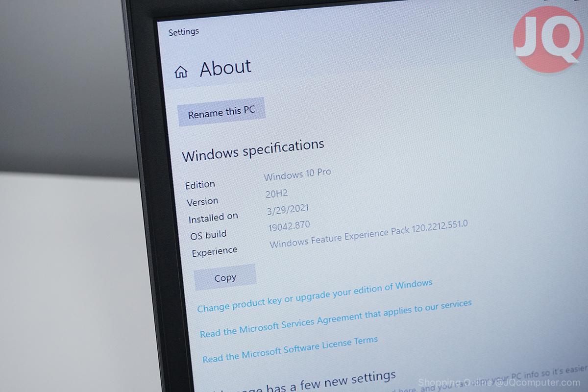This screenshot has height=392, width=588.
Task: Open Change product key or upgrade link
Action: point(315,295)
